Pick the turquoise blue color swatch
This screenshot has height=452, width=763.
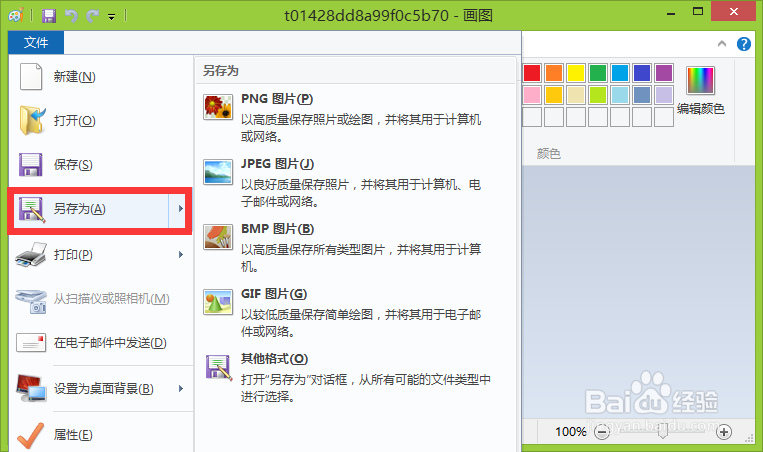[x=619, y=73]
